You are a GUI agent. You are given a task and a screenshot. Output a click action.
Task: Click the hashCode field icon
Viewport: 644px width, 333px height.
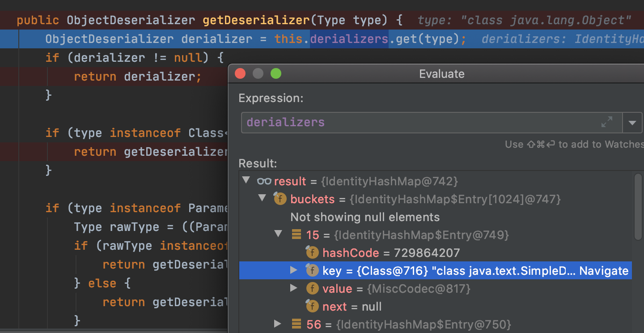point(312,252)
